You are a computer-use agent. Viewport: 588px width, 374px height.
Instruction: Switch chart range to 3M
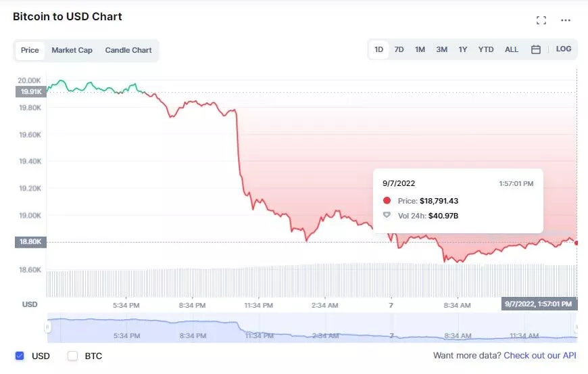441,49
